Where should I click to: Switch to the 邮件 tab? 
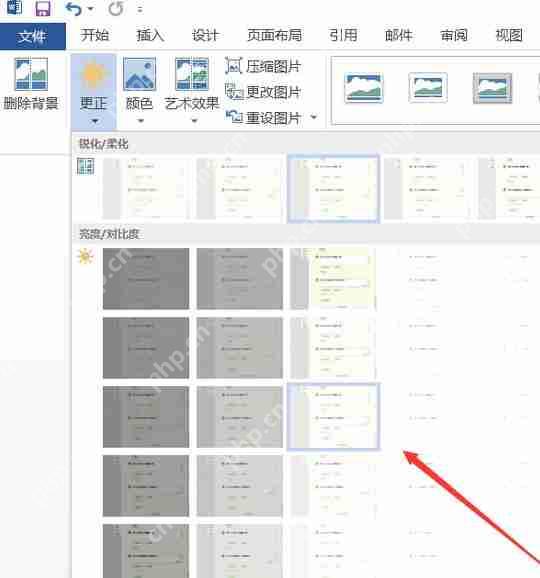[x=398, y=35]
